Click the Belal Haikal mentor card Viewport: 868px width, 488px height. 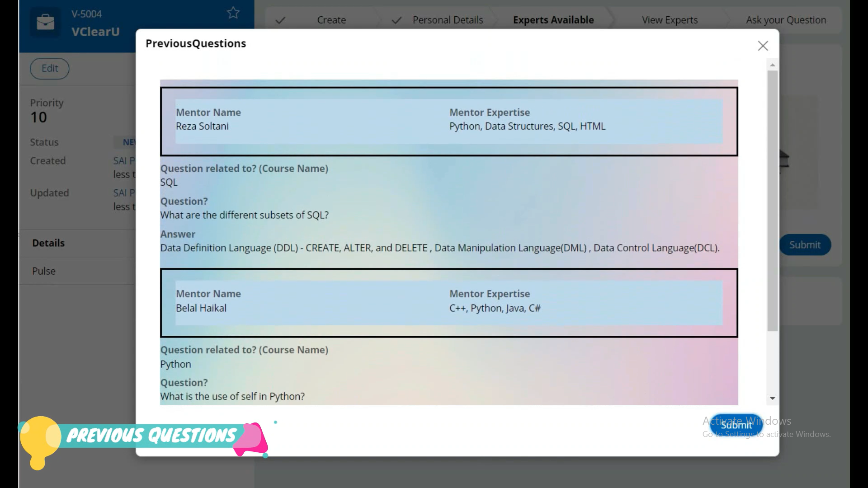448,303
